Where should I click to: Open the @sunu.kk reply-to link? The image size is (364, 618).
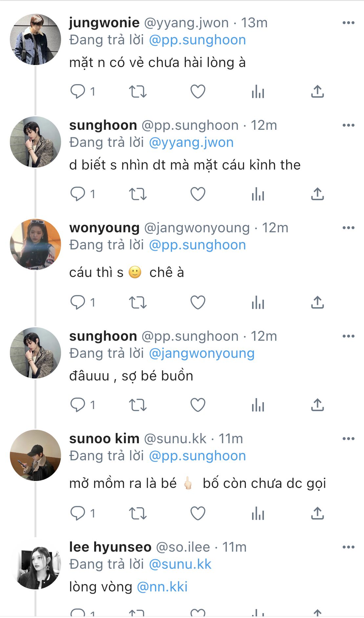180,564
